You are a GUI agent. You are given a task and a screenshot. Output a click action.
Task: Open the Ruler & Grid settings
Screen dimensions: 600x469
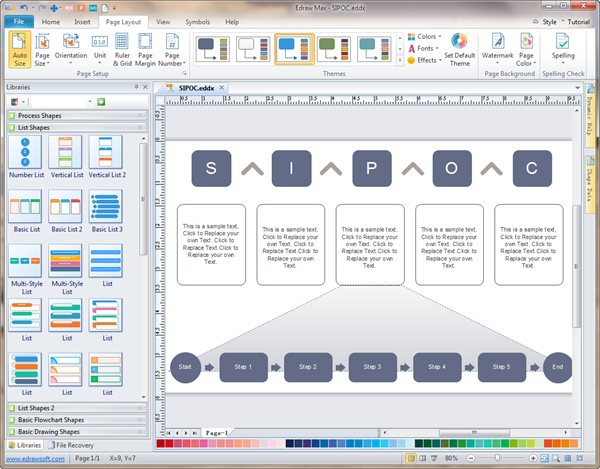click(122, 50)
